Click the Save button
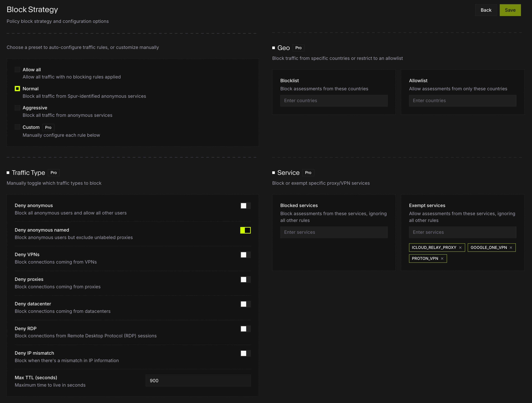The width and height of the screenshot is (532, 403). 510,10
